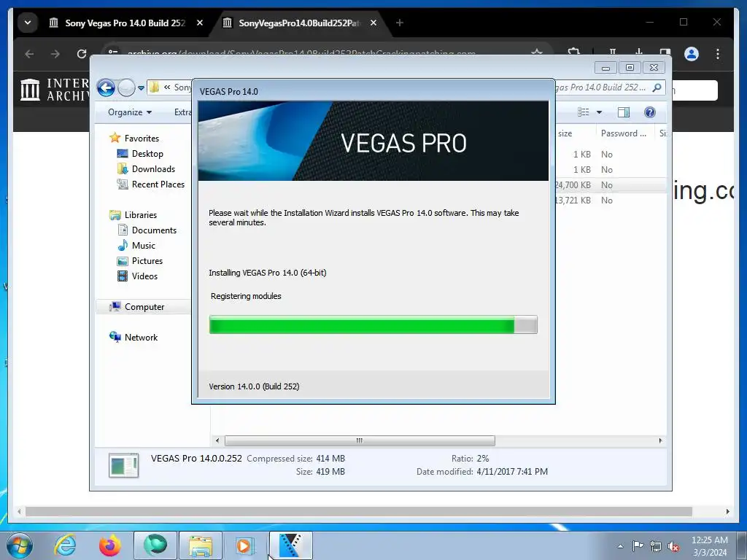This screenshot has width=747, height=560.
Task: Click browser page horizontal scrollbar
Action: 359,511
